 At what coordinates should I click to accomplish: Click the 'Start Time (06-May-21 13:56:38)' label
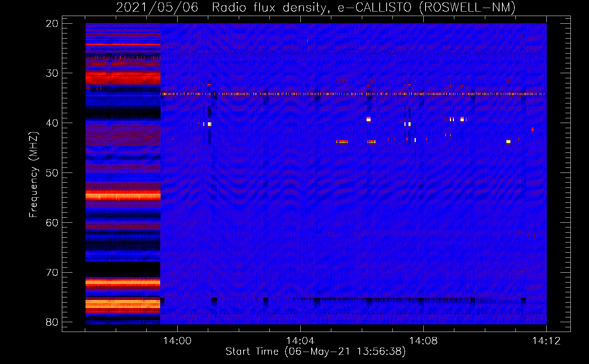(x=316, y=352)
